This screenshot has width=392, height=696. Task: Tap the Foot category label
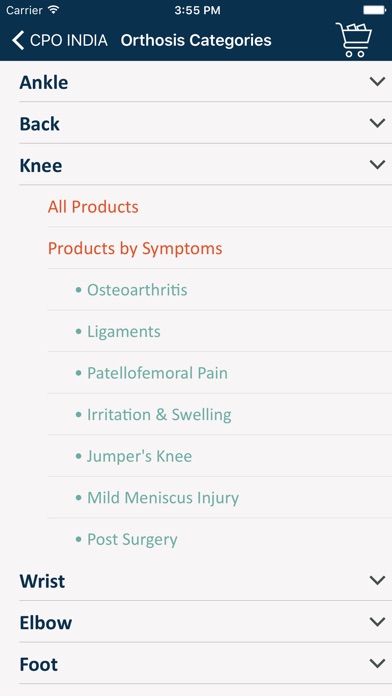[x=39, y=664]
